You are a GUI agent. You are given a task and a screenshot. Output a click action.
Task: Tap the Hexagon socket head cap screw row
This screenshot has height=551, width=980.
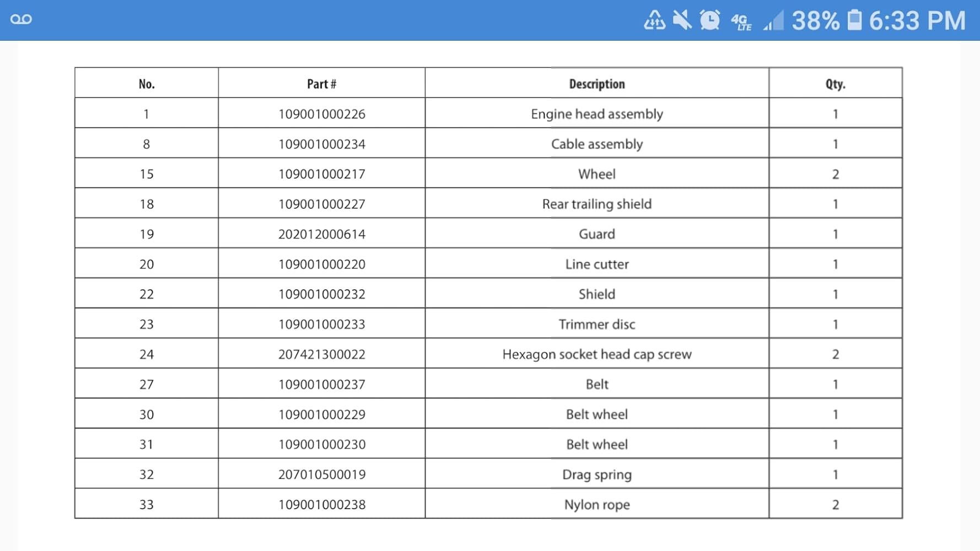coord(596,354)
